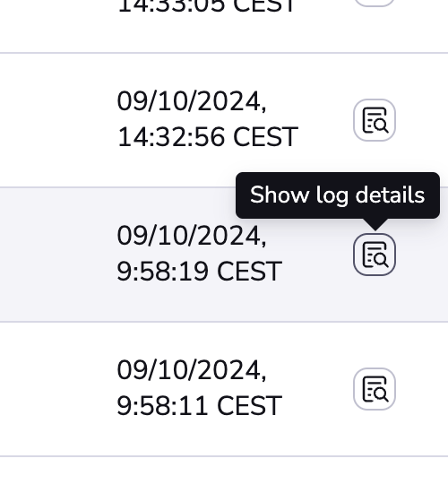Click the "Show log details" tooltip
Image resolution: width=448 pixels, height=493 pixels.
tap(338, 195)
